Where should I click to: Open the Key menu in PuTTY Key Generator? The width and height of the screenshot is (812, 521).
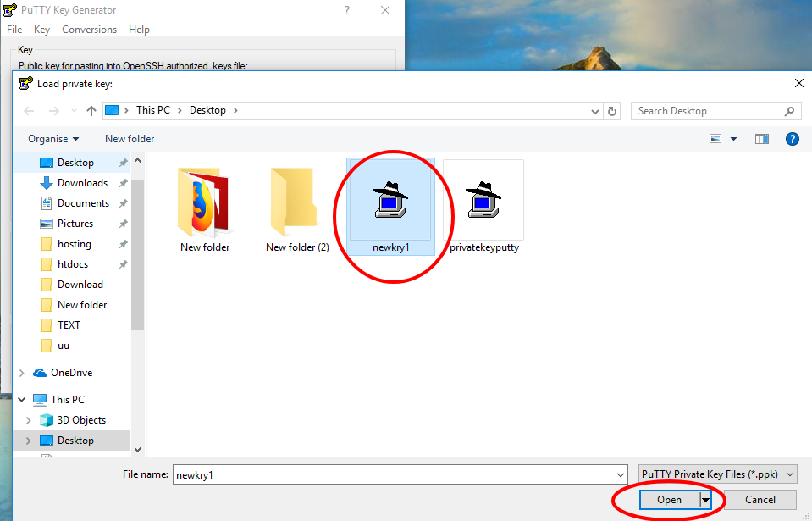(x=42, y=30)
